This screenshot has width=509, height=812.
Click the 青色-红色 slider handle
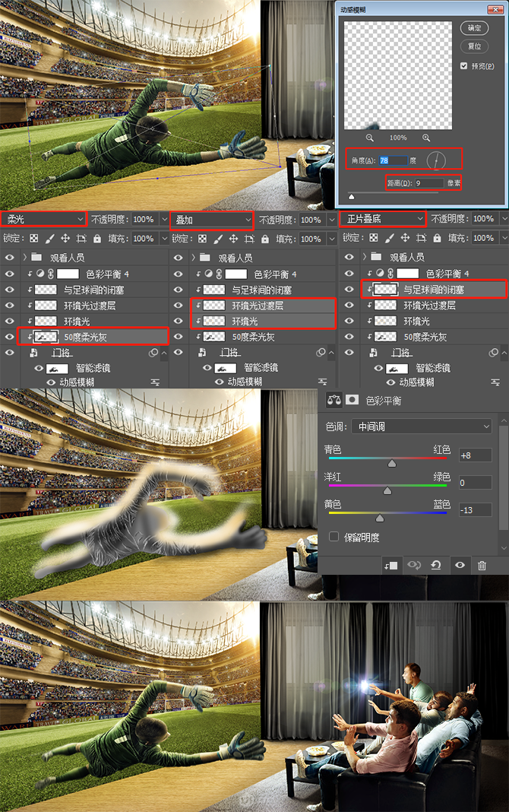pos(392,463)
